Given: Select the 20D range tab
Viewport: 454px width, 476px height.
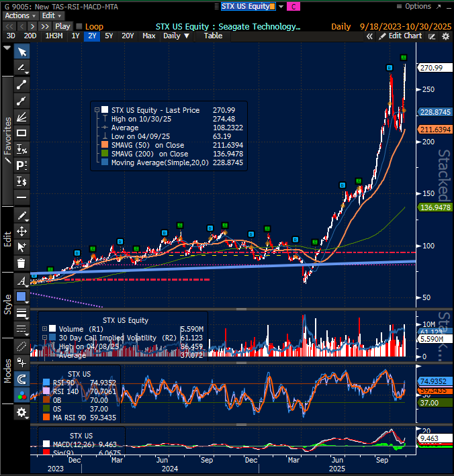Looking at the screenshot, I should (x=30, y=36).
